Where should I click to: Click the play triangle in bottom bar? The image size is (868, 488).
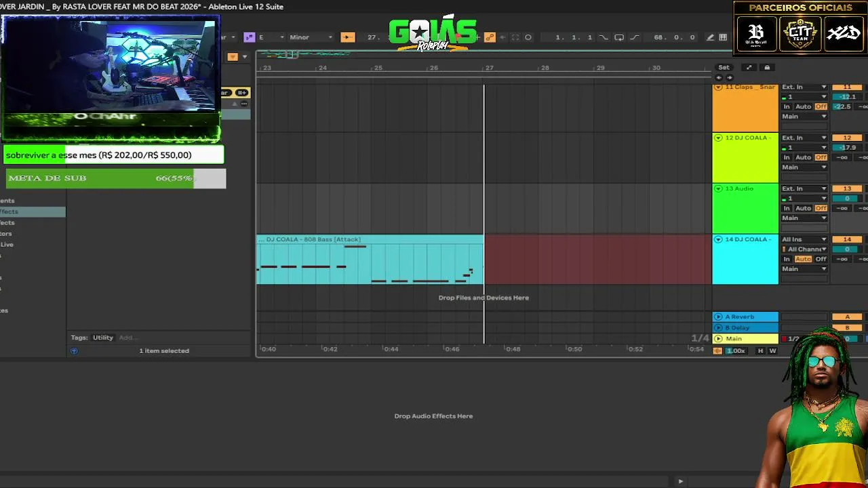click(680, 481)
